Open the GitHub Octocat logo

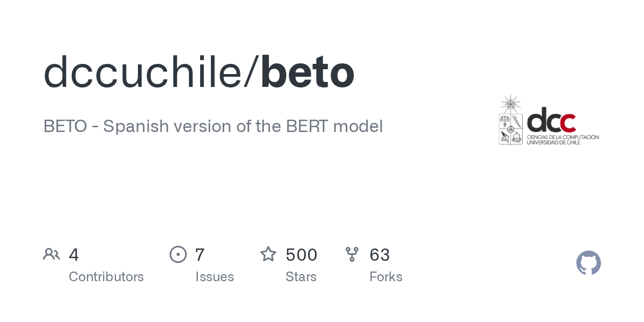588,263
